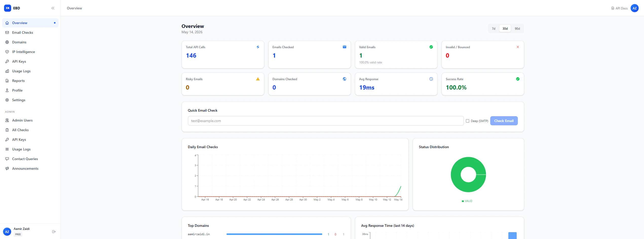Click the Usage Logs bar chart icon

point(7,71)
